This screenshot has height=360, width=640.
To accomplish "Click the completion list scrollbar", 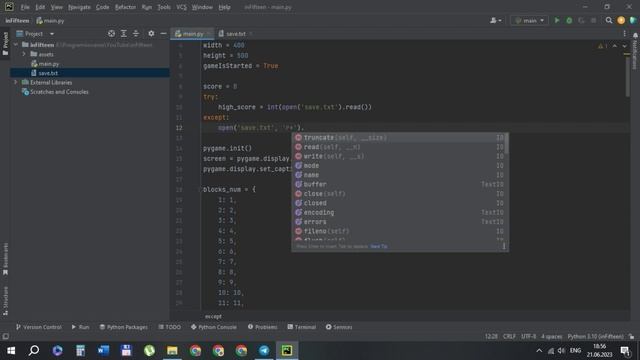I will pyautogui.click(x=507, y=143).
